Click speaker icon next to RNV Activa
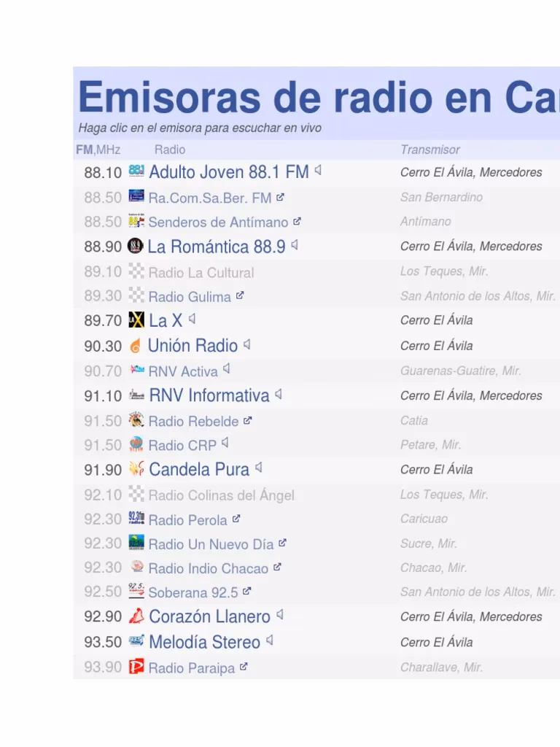The width and height of the screenshot is (560, 747). click(227, 368)
